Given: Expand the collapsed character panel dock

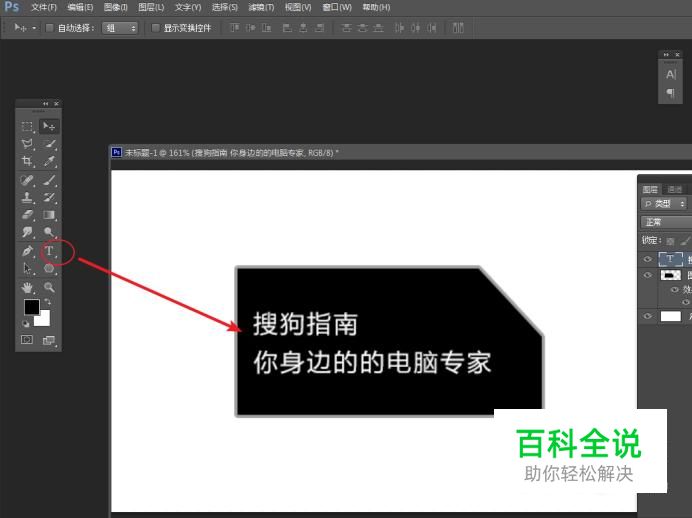Looking at the screenshot, I should click(x=666, y=55).
